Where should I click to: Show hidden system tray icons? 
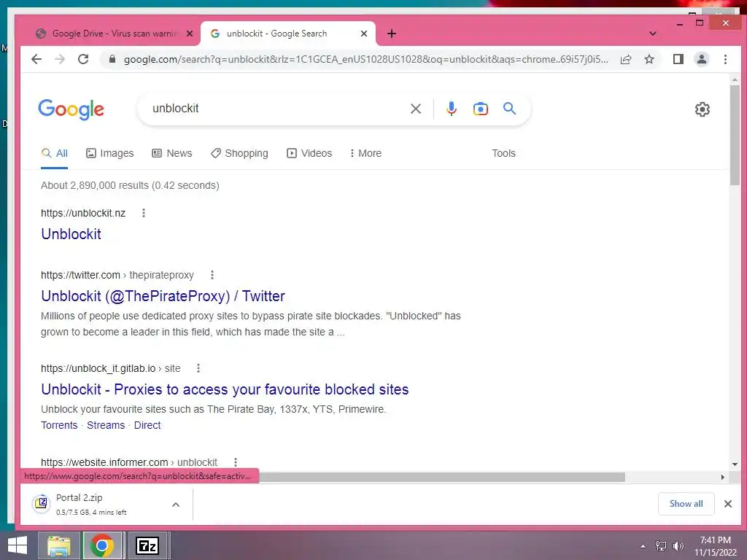coord(643,546)
